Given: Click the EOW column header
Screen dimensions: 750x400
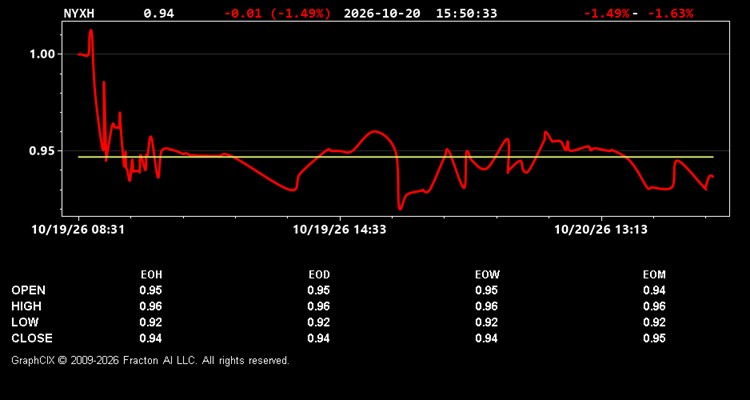Looking at the screenshot, I should [x=487, y=275].
